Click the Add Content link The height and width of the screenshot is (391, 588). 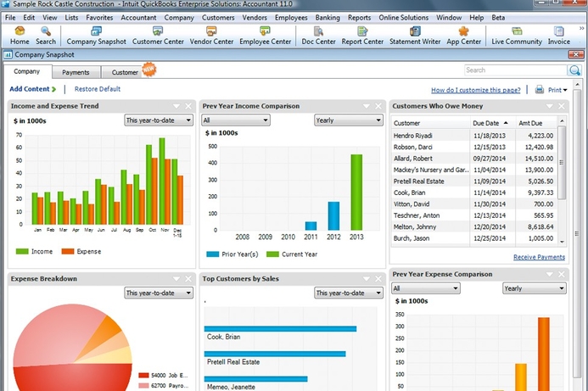click(32, 89)
